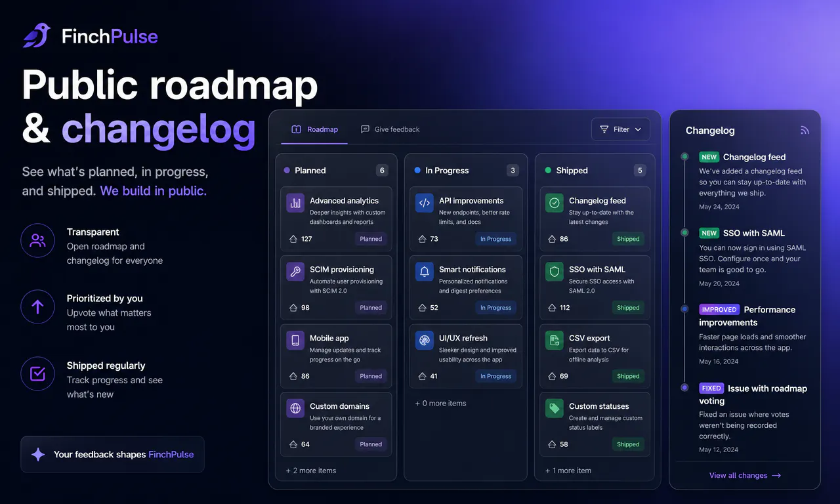840x504 pixels.
Task: Expand 1 more item in Shipped
Action: click(x=568, y=471)
